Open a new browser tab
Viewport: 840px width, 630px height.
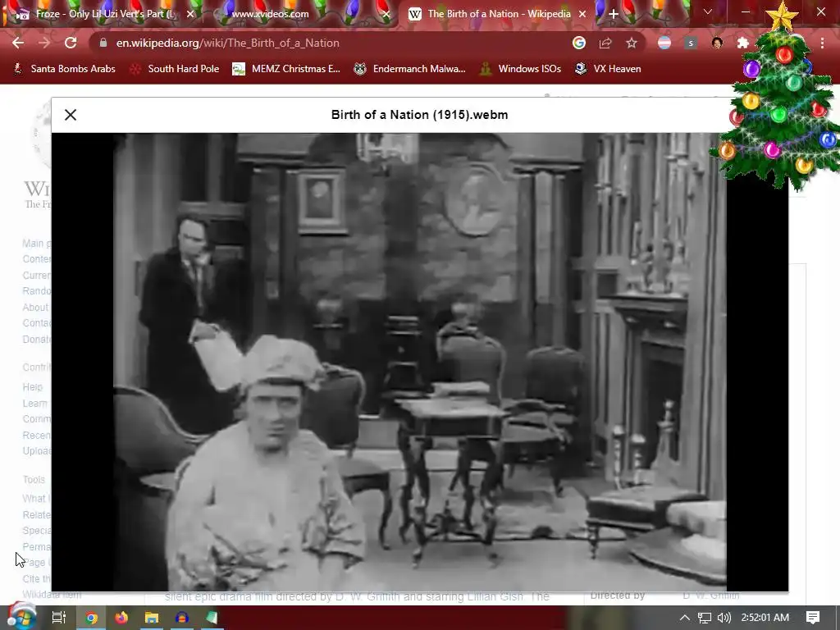tap(614, 14)
